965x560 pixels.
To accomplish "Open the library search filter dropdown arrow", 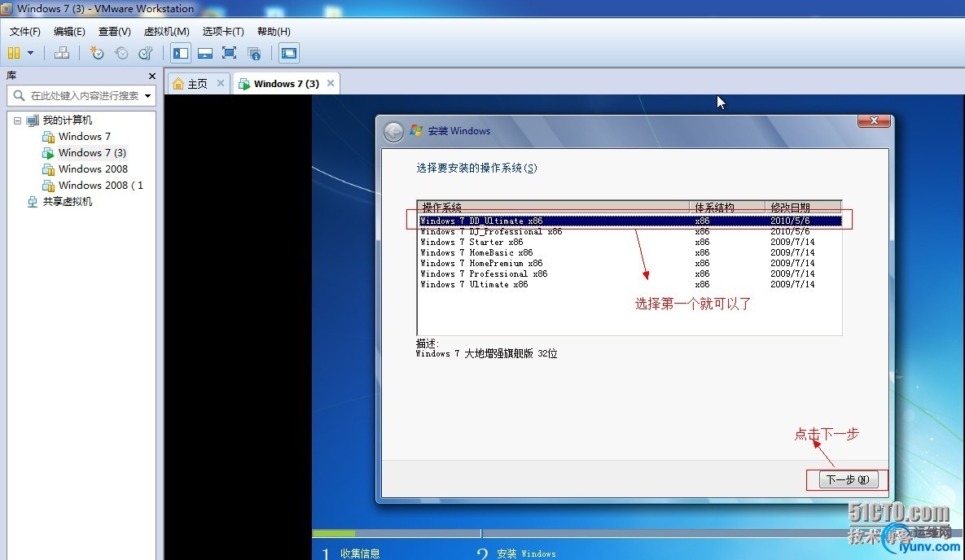I will click(x=147, y=95).
